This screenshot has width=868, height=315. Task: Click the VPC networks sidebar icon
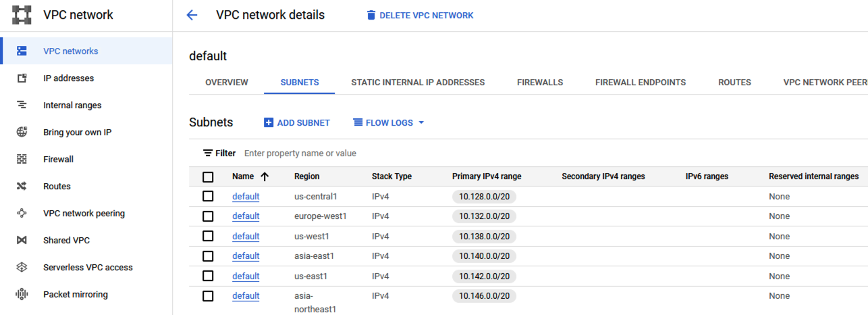[22, 51]
